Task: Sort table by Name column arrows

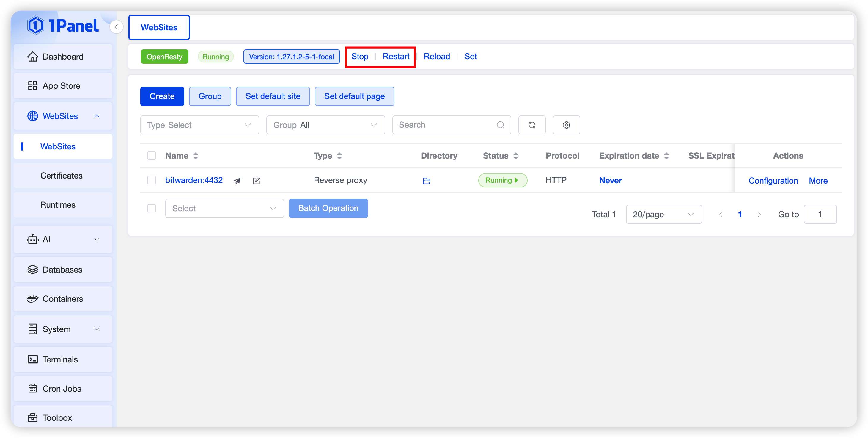Action: coord(195,156)
